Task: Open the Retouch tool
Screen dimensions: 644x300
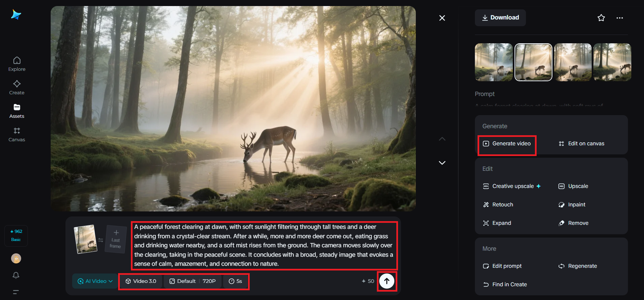Action: click(498, 205)
